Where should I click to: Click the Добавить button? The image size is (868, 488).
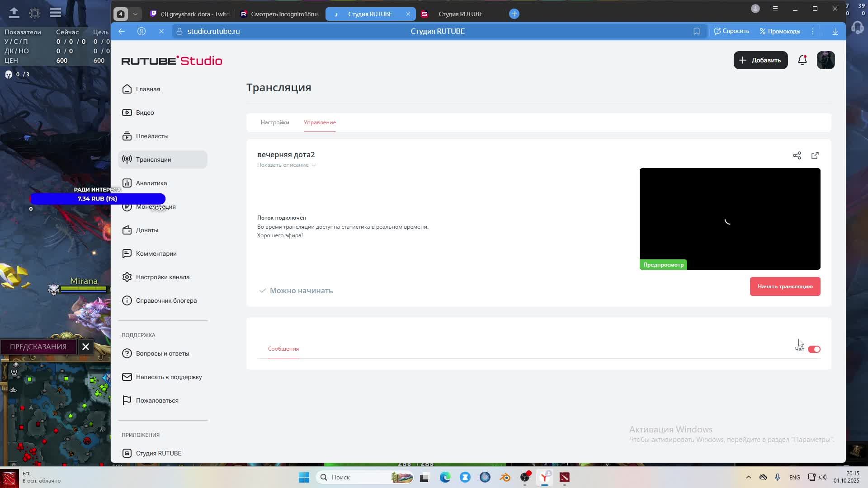coord(760,60)
